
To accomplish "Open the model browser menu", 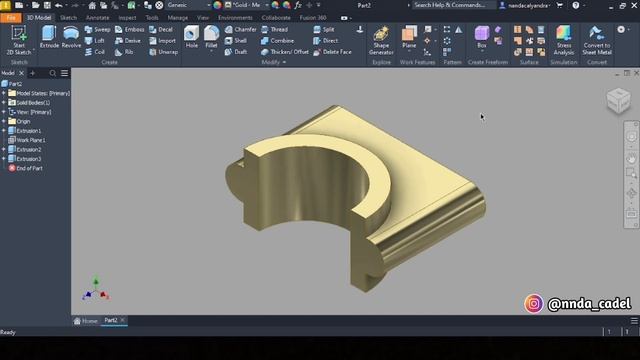I will coord(64,73).
